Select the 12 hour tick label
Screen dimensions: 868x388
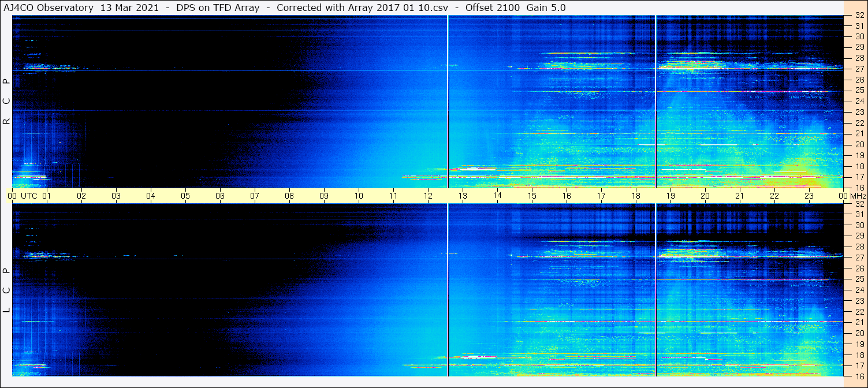pos(428,196)
